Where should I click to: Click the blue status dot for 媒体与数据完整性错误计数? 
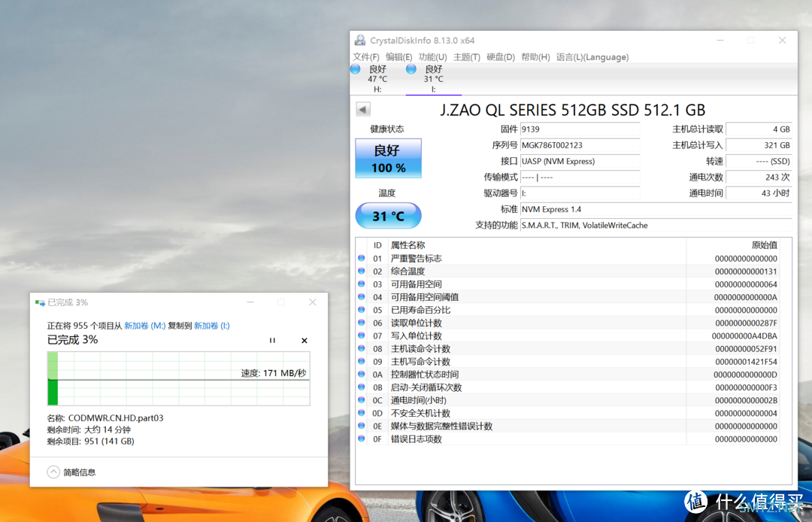[x=362, y=426]
